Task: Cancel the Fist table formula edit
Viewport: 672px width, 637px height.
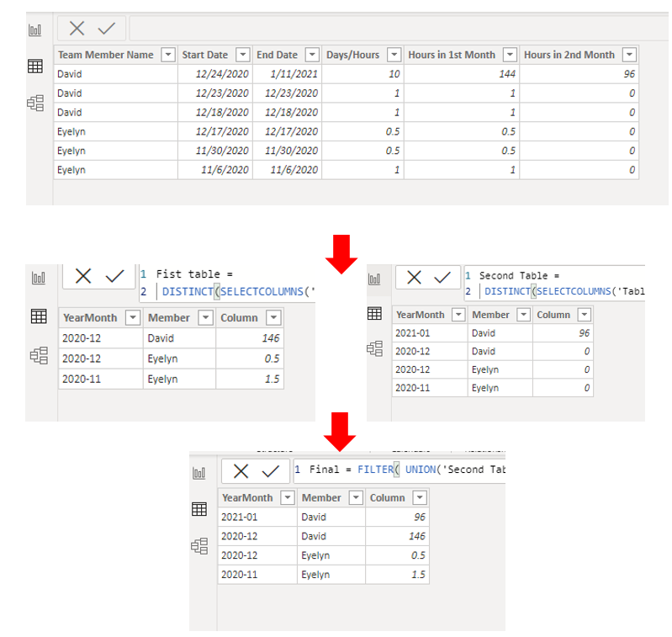Action: (x=83, y=276)
